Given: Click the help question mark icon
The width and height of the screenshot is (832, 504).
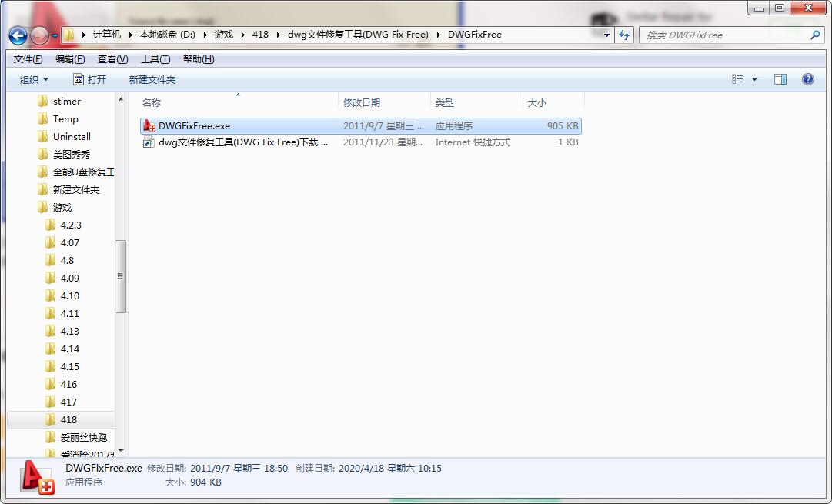Looking at the screenshot, I should [x=807, y=79].
